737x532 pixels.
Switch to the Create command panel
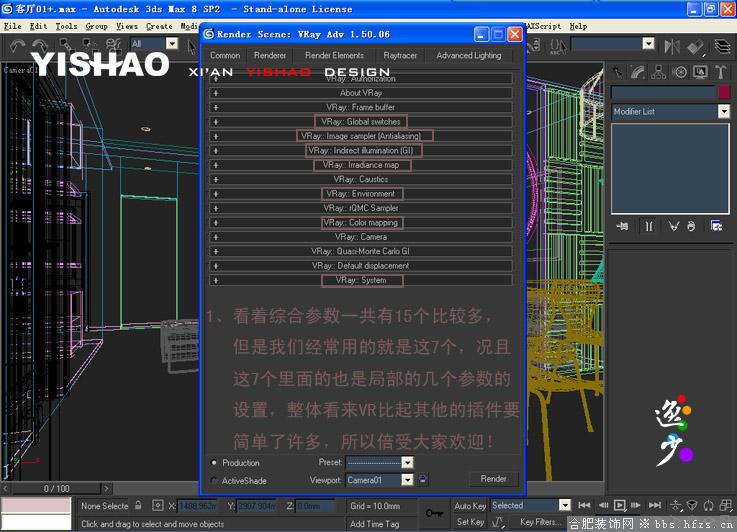click(x=618, y=72)
